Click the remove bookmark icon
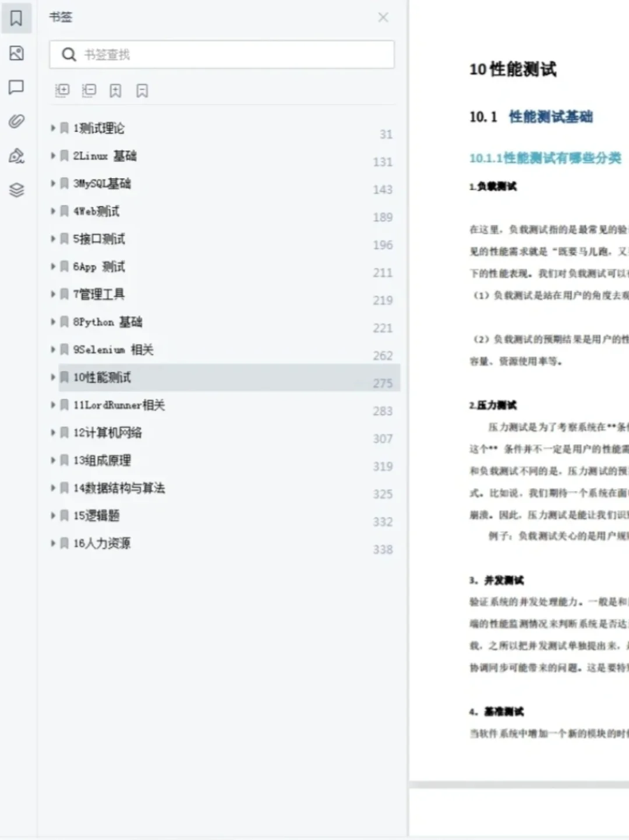The width and height of the screenshot is (629, 840). click(x=143, y=91)
